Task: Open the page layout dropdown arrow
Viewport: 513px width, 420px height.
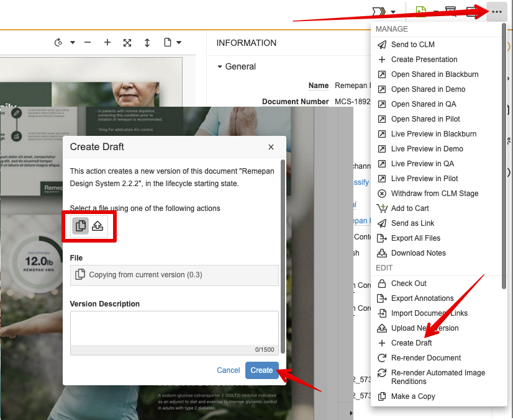Action: [179, 43]
